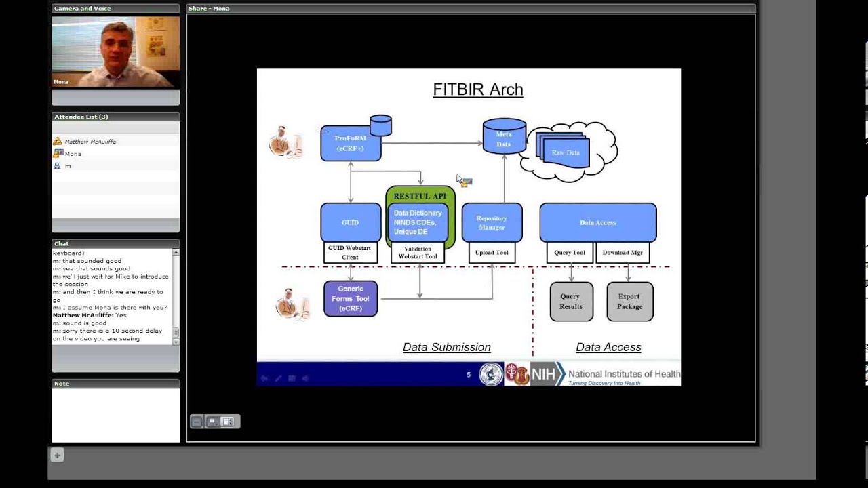Viewport: 868px width, 488px height.
Task: Click chat message 'that sounded good'
Action: pos(87,261)
